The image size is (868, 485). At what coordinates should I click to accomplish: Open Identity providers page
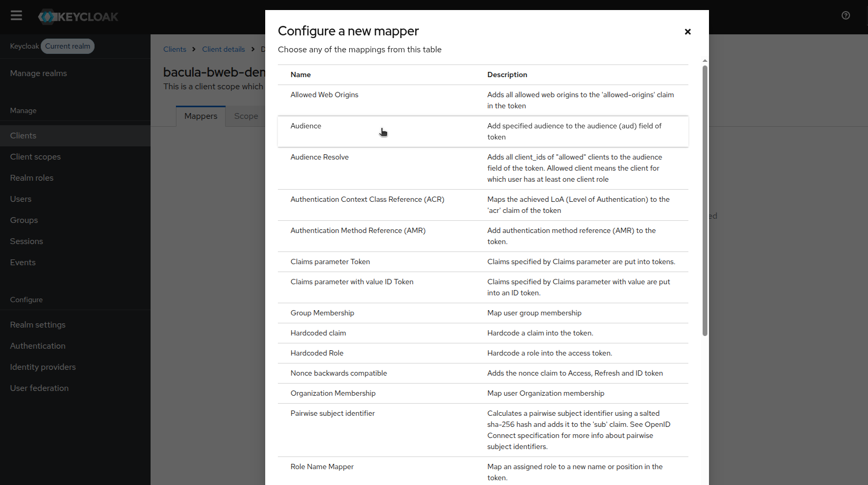click(x=43, y=367)
